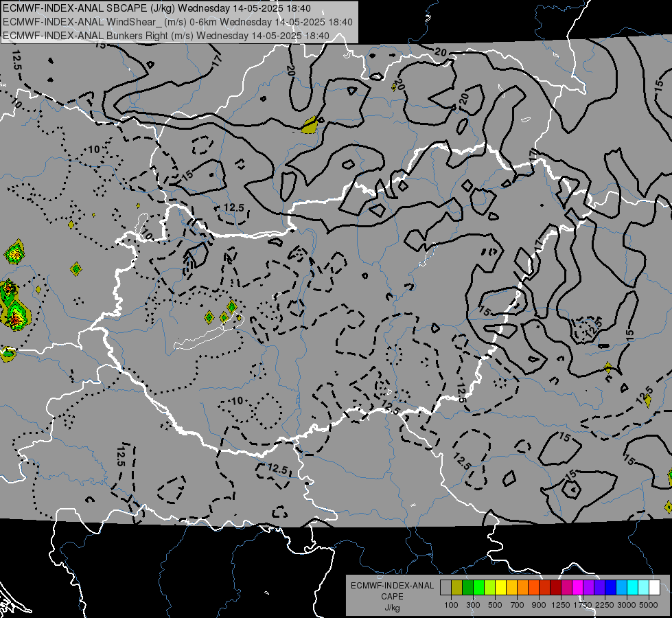Click the 500 legend value

click(495, 605)
